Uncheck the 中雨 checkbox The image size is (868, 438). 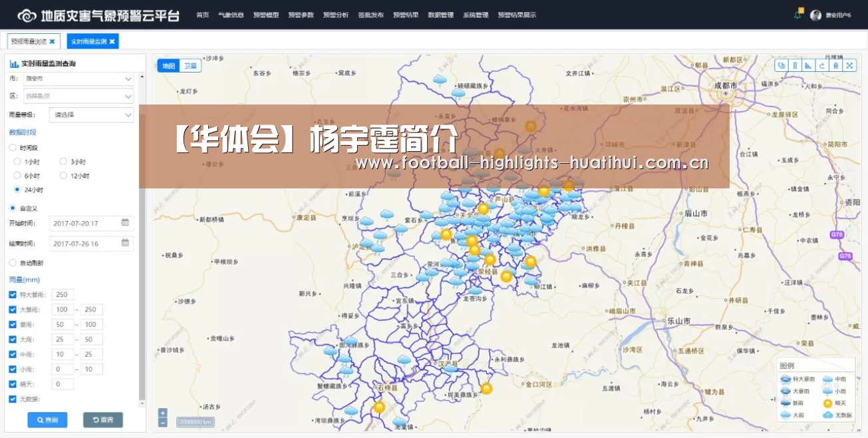[x=13, y=354]
